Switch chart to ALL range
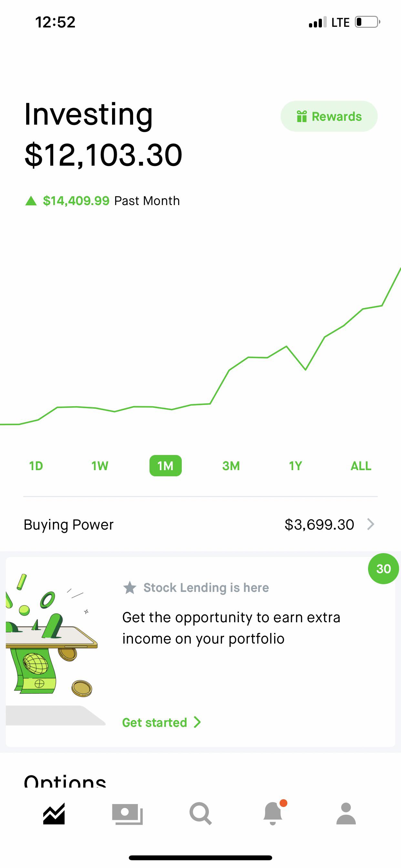The image size is (401, 868). [361, 466]
